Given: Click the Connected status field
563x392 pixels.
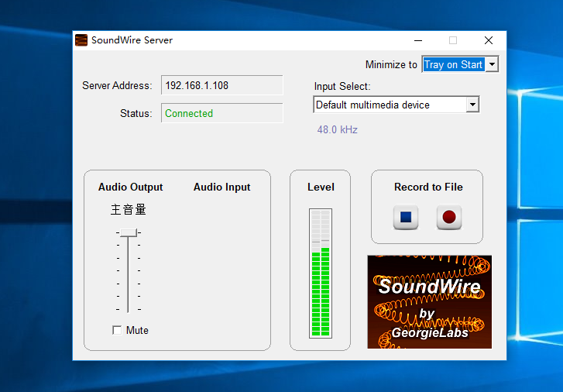Looking at the screenshot, I should tap(222, 113).
